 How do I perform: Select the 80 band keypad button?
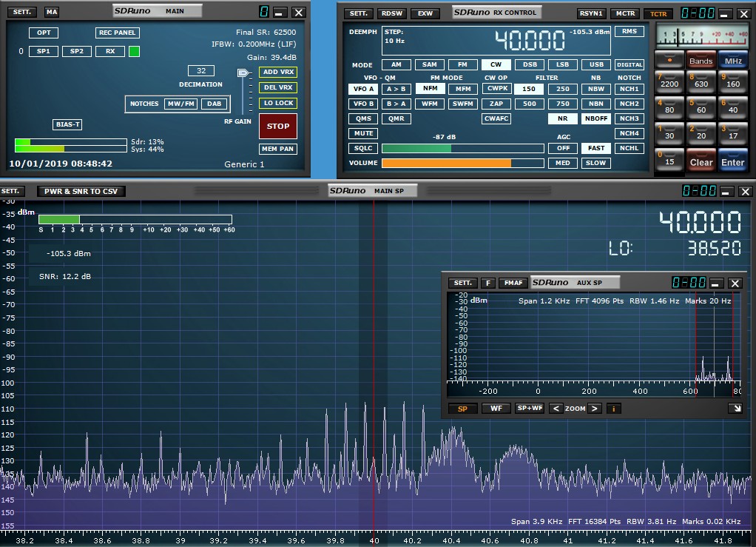click(x=669, y=109)
